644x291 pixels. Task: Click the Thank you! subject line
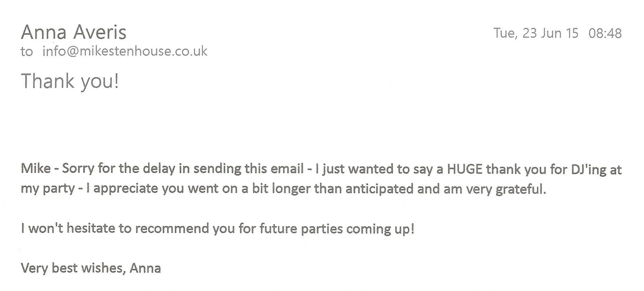[x=70, y=82]
